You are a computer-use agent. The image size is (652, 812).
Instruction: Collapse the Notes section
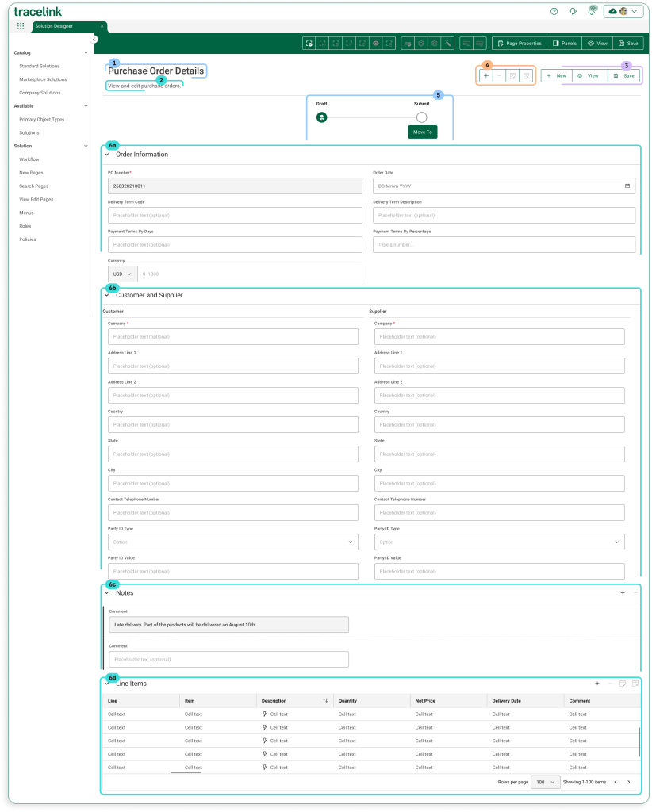click(106, 593)
